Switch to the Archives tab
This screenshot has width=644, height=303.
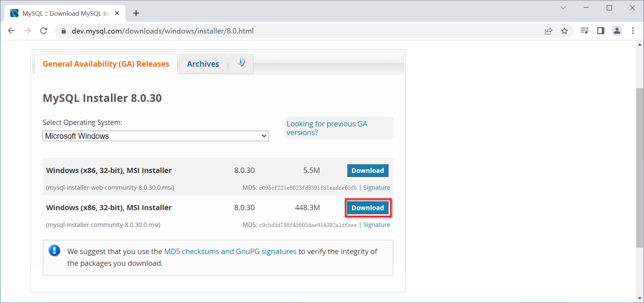(203, 64)
